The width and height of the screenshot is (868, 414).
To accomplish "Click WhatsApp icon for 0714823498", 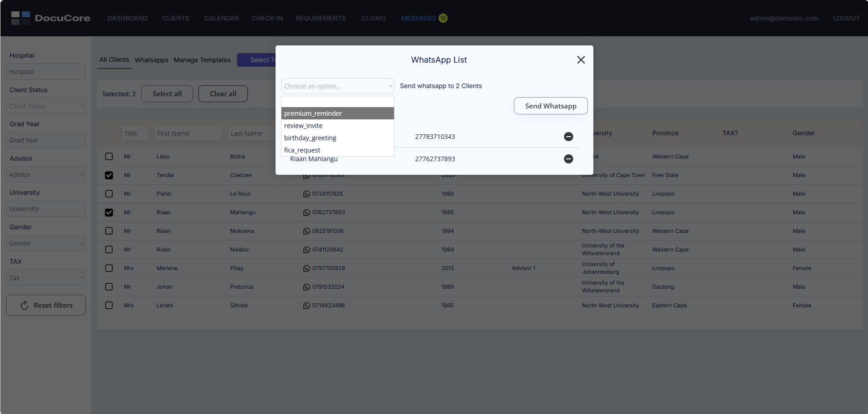I will (x=306, y=306).
